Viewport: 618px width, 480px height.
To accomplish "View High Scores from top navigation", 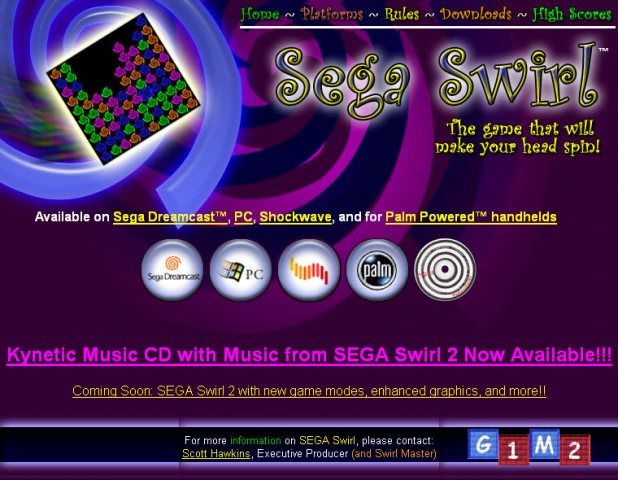I will [573, 14].
